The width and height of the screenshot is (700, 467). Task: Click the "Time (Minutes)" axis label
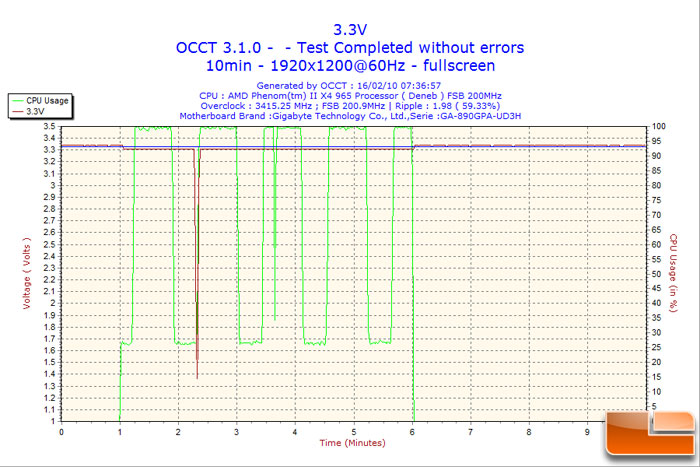coord(352,443)
